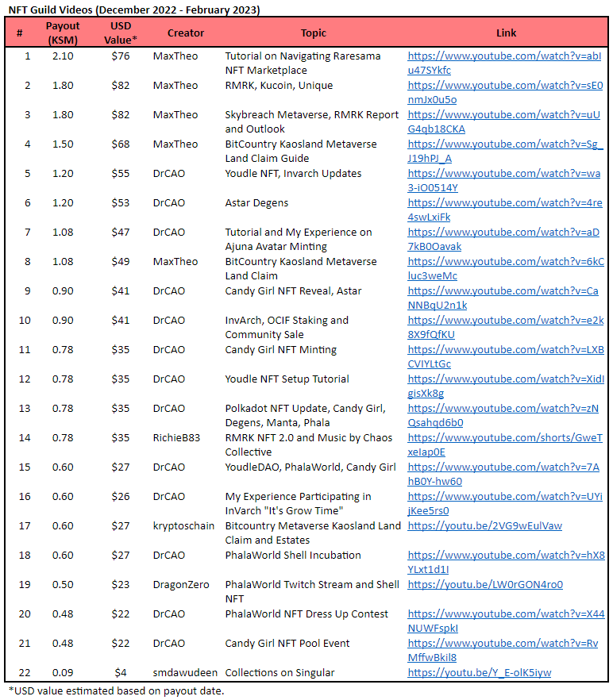Click the Payout (KSM) column header
Screen dimensions: 613x700
pos(63,33)
